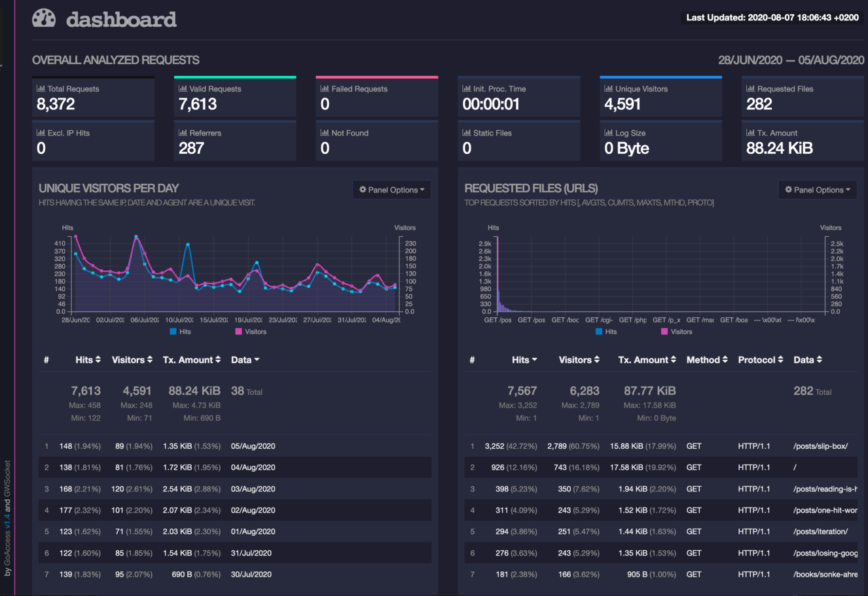This screenshot has height=596, width=868.
Task: Toggle Hits series in requested files legend
Action: [606, 332]
